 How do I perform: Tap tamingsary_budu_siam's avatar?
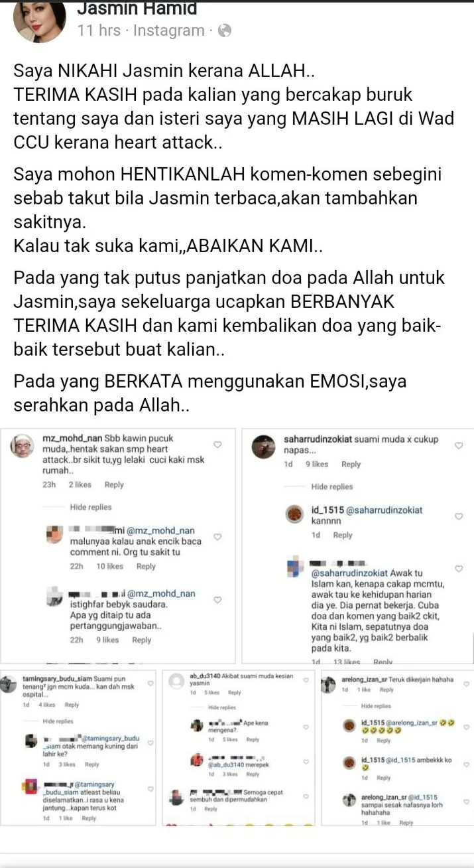pos(9,684)
